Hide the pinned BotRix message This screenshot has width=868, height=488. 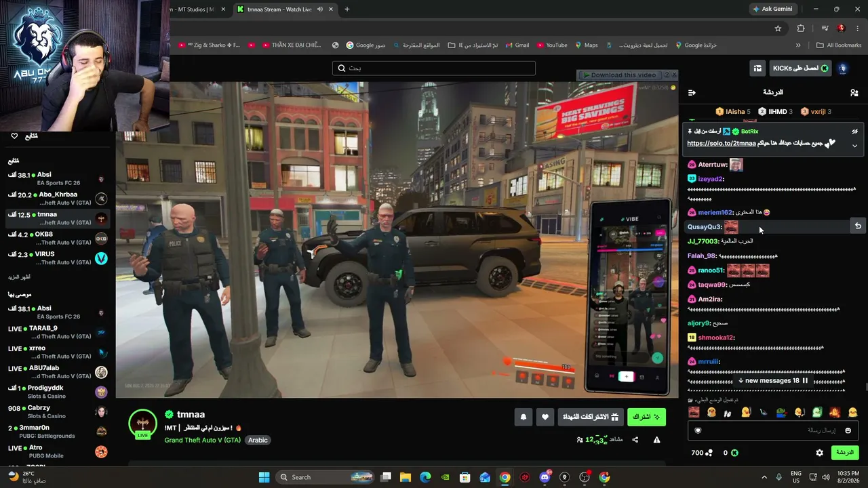pyautogui.click(x=854, y=131)
